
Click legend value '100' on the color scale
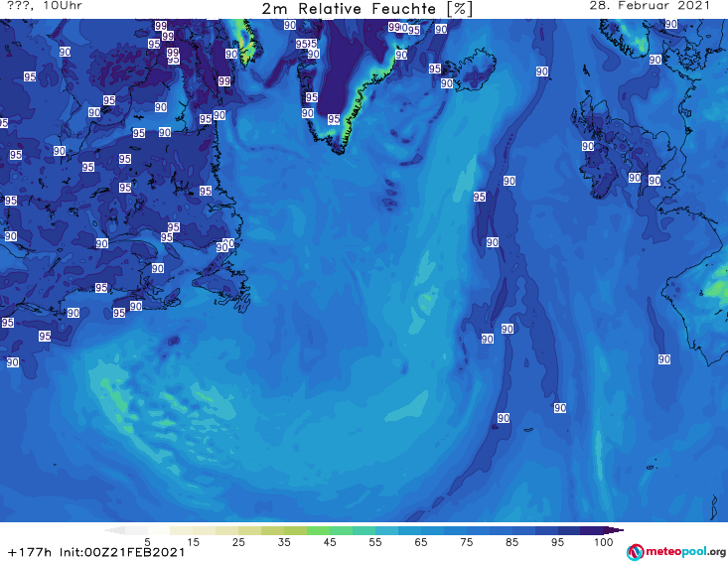pos(603,542)
